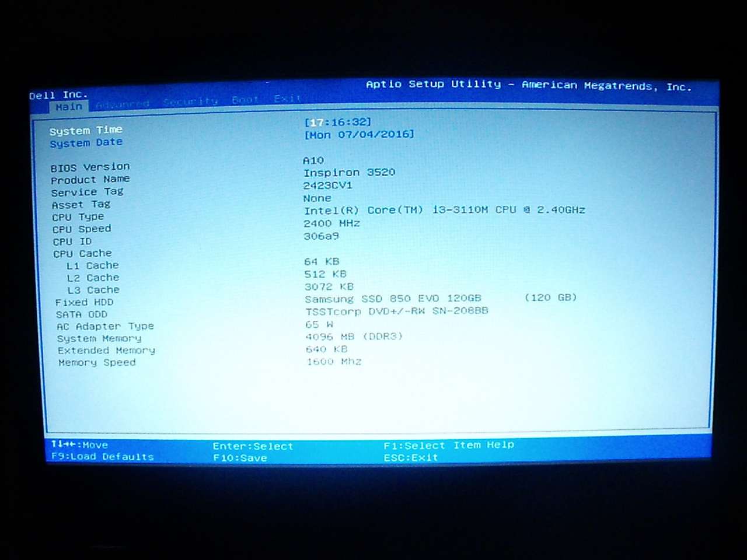Click the asset tag value None
Image resolution: width=747 pixels, height=560 pixels.
317,198
